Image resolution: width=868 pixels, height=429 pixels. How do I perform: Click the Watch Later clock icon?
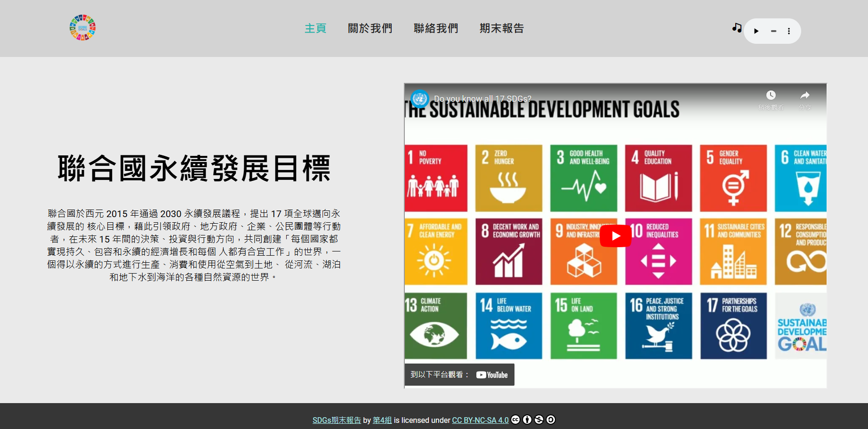[771, 96]
